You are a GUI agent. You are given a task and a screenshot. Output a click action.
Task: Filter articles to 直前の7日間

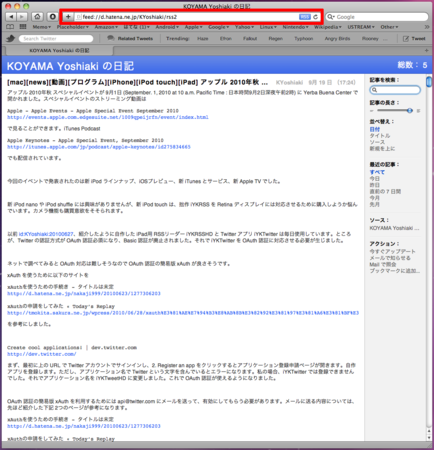(x=385, y=192)
